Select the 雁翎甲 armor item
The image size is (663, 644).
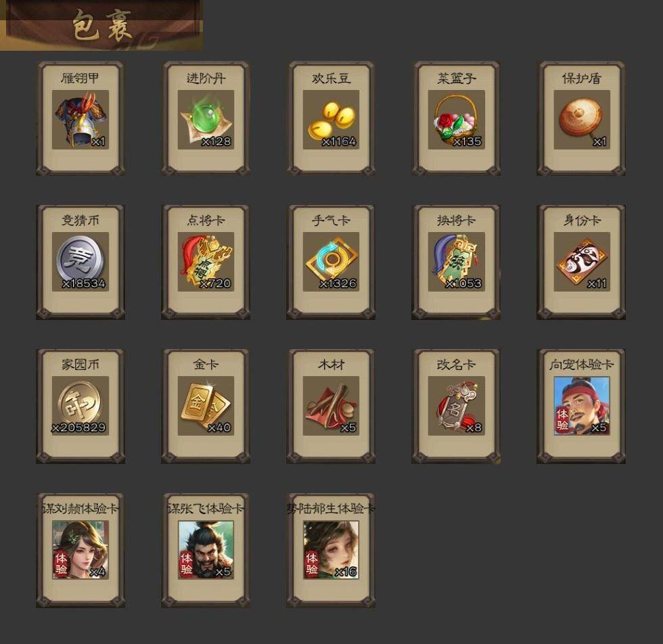pos(81,119)
